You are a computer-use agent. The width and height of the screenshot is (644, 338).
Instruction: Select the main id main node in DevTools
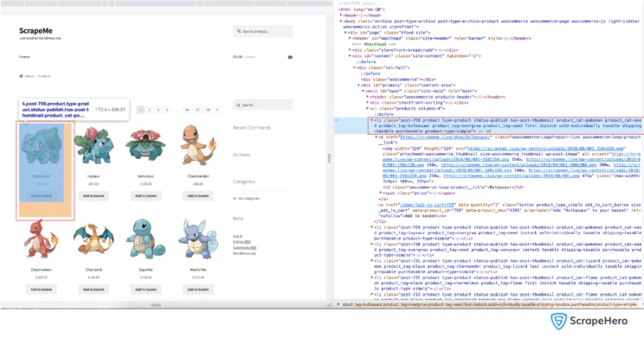click(422, 91)
